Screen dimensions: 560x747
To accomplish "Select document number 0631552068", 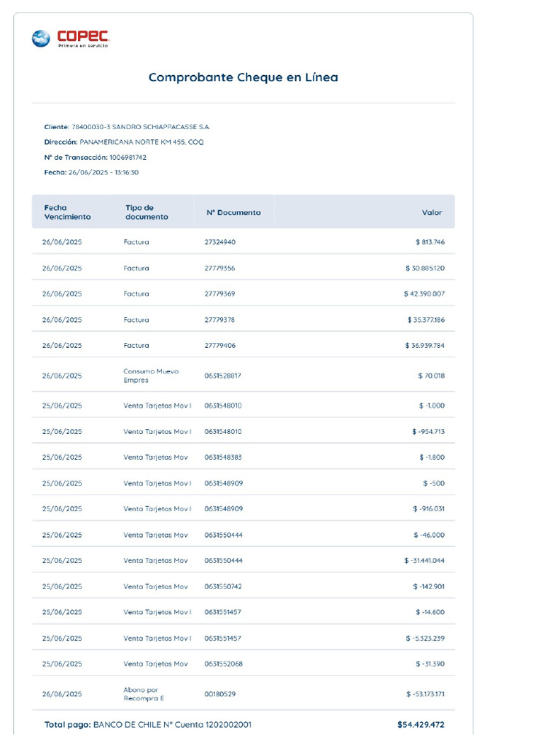I will coord(223,664).
